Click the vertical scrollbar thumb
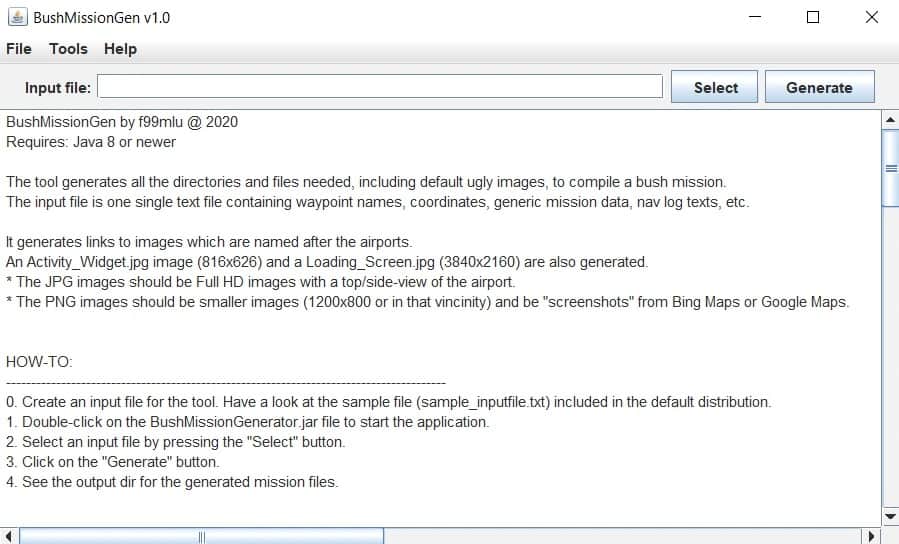This screenshot has height=544, width=899. pyautogui.click(x=889, y=168)
